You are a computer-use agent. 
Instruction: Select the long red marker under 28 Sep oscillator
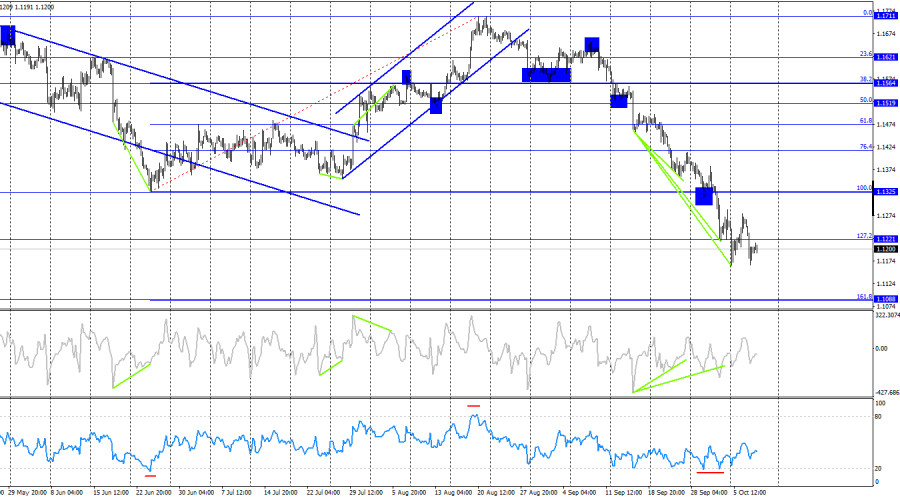710,472
